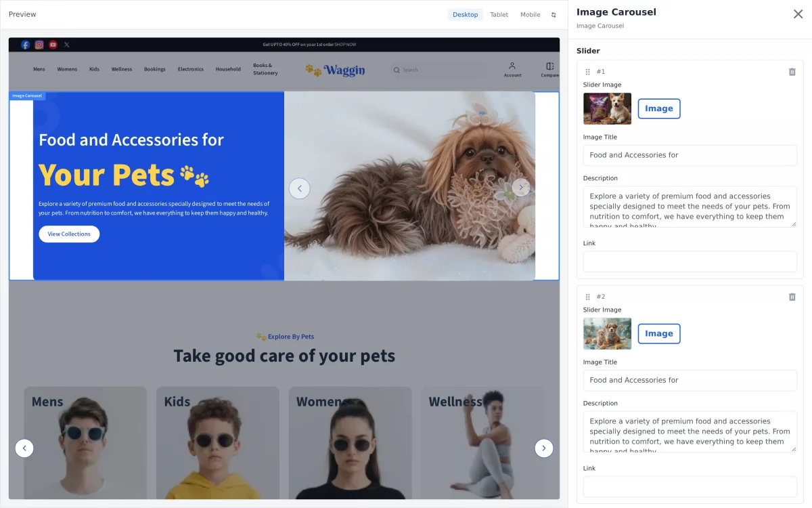This screenshot has height=508, width=812.
Task: Switch preview to Mobile view
Action: coord(531,15)
